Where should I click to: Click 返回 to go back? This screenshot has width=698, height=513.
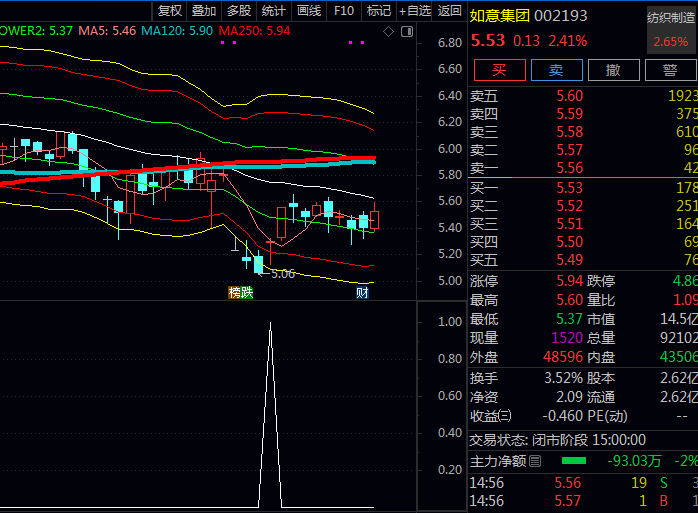point(450,10)
